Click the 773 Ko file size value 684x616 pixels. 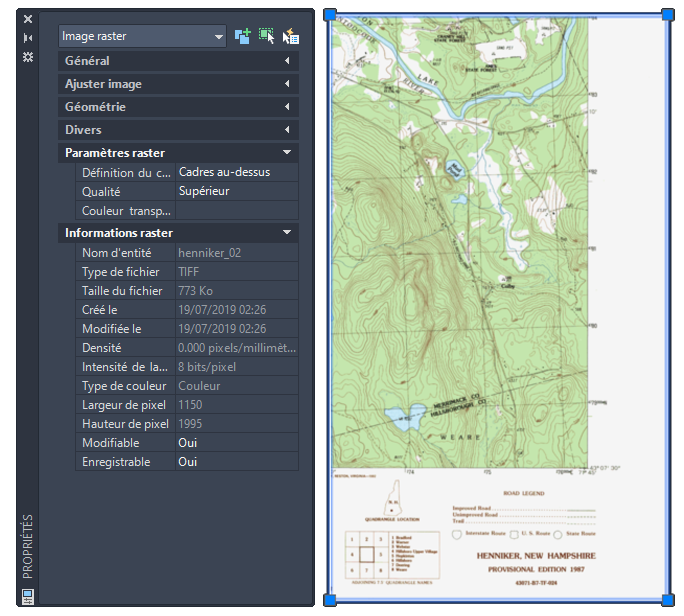pos(237,291)
